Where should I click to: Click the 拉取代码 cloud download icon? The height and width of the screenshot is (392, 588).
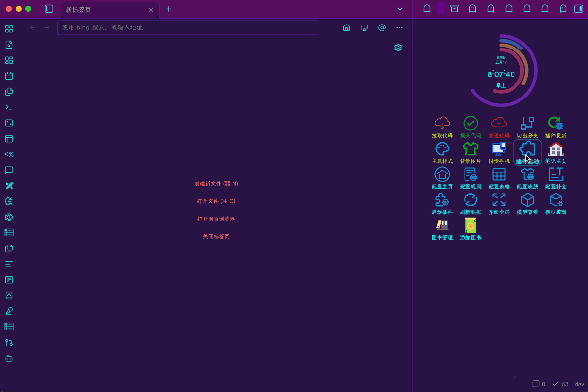click(x=442, y=123)
